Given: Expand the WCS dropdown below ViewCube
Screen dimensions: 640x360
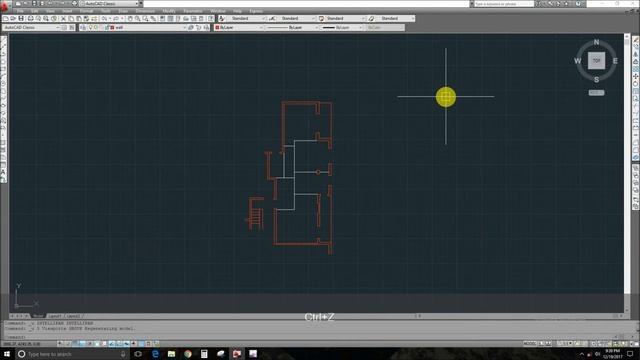Looking at the screenshot, I should (x=596, y=93).
